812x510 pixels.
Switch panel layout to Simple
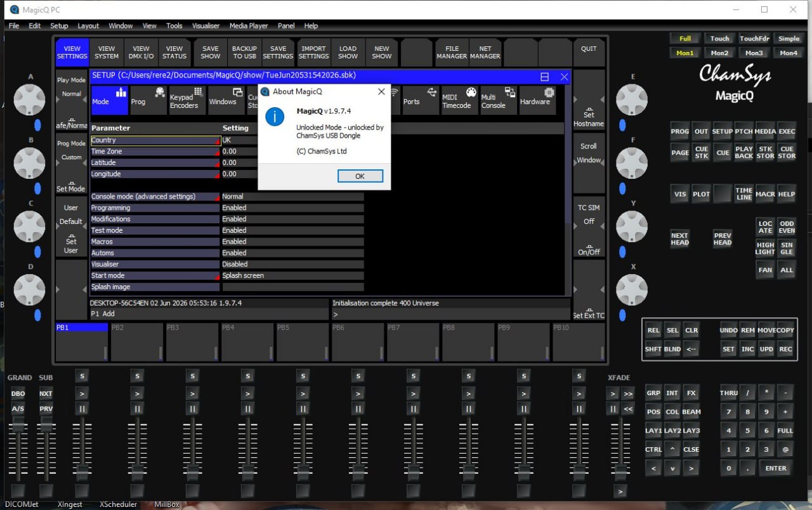click(789, 39)
